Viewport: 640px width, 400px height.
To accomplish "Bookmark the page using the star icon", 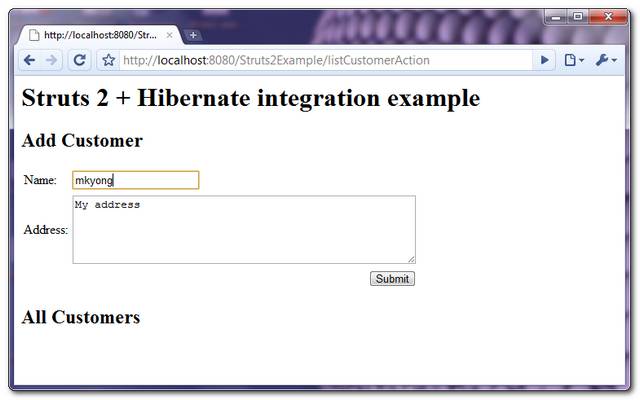I will (x=109, y=60).
